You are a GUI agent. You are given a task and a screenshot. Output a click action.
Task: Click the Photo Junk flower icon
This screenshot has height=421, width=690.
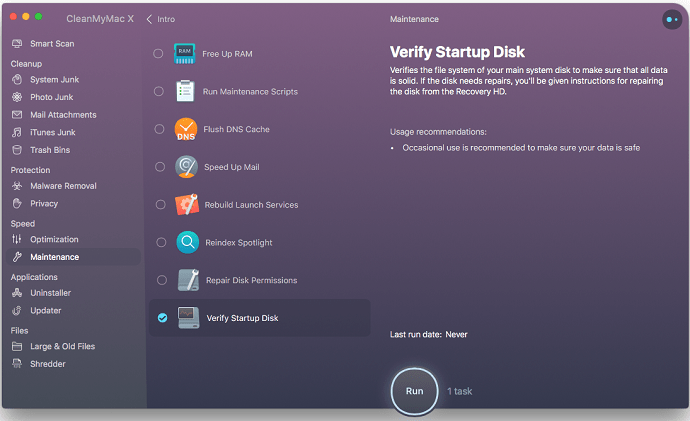point(17,97)
